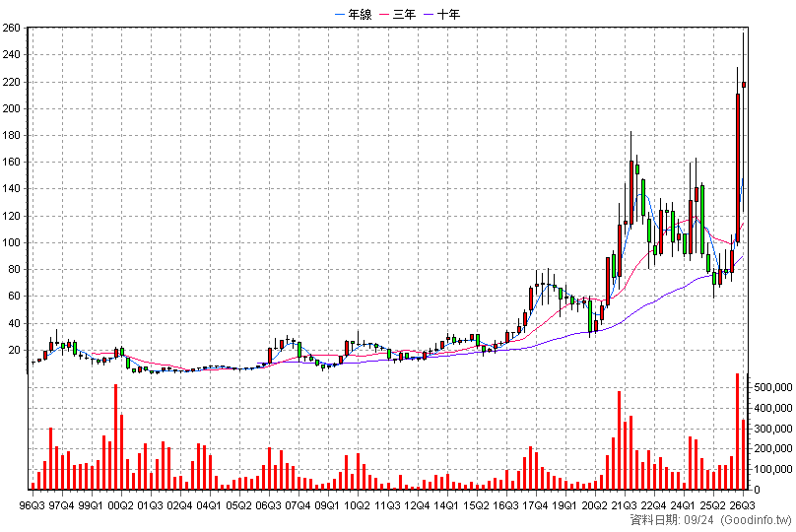Click the last candlestick near the 220 level

(x=743, y=85)
